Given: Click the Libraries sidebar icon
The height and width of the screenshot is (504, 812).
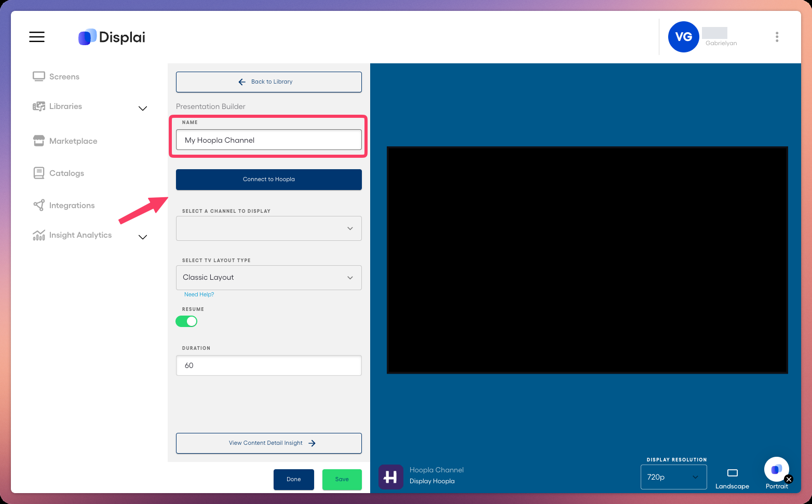Looking at the screenshot, I should point(39,106).
